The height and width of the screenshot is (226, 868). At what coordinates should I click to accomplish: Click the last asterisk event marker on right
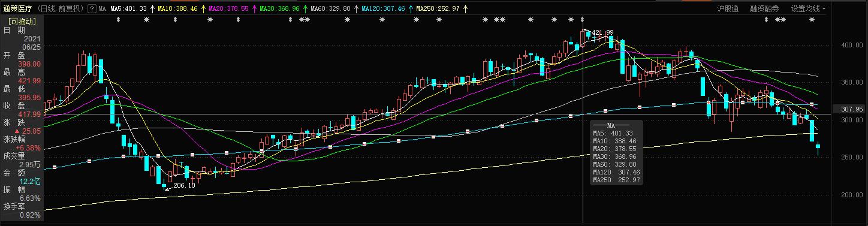812,20
